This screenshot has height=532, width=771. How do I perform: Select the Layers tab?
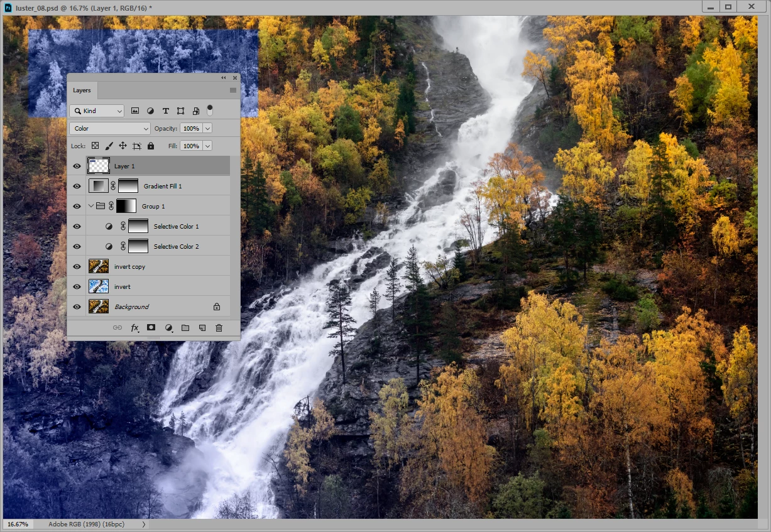[x=82, y=90]
